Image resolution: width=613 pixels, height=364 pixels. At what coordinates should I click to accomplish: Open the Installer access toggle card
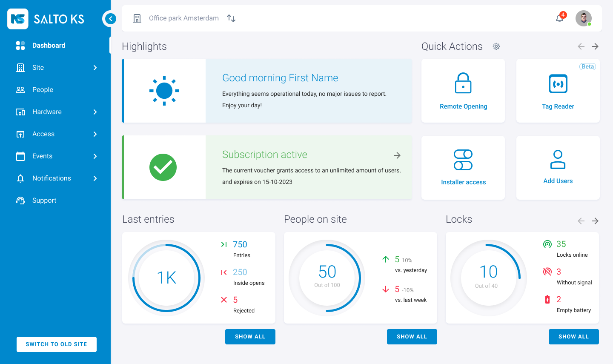pos(463,167)
